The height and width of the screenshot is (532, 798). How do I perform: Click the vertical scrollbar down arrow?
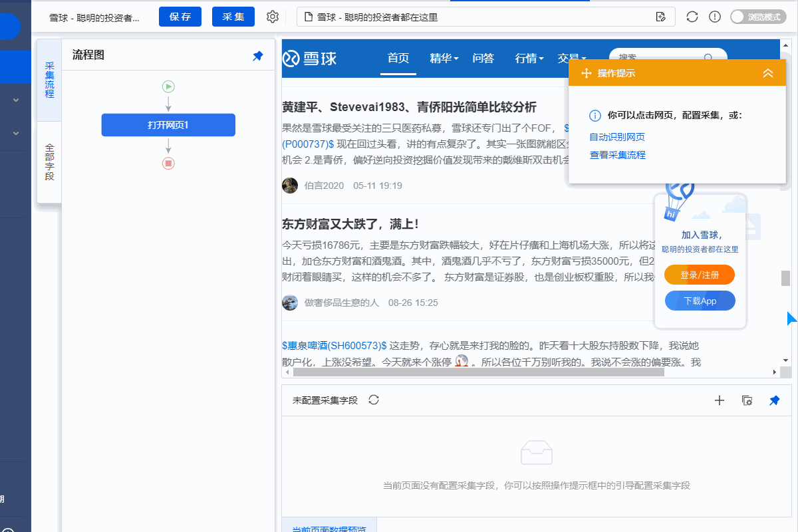coord(785,360)
